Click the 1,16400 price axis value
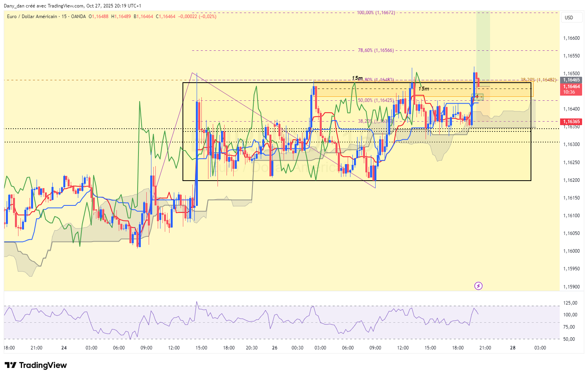The image size is (588, 377). point(571,109)
